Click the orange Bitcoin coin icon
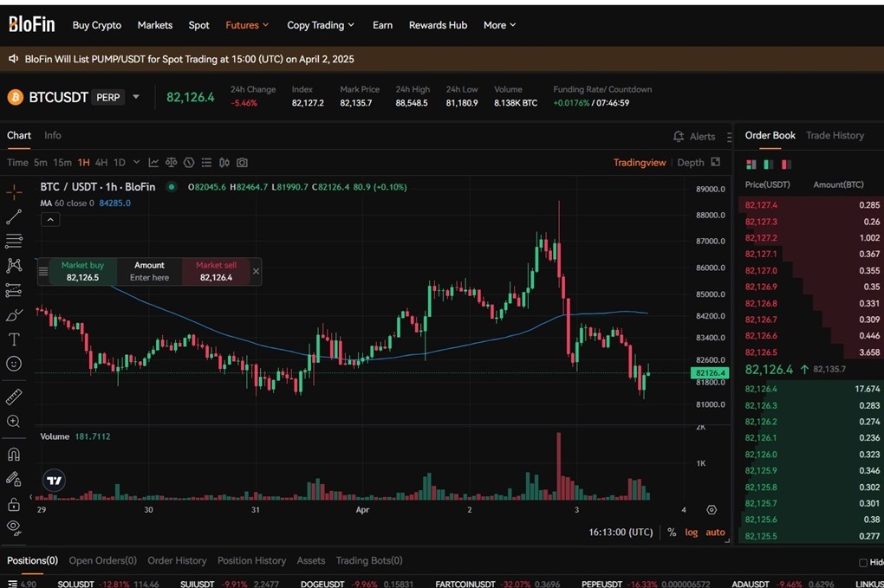This screenshot has width=884, height=588. click(16, 98)
